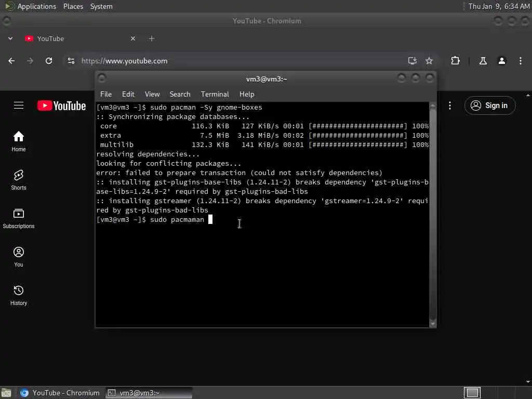Close the YouTube browser tab
Viewport: 532px width, 399px height.
133,38
